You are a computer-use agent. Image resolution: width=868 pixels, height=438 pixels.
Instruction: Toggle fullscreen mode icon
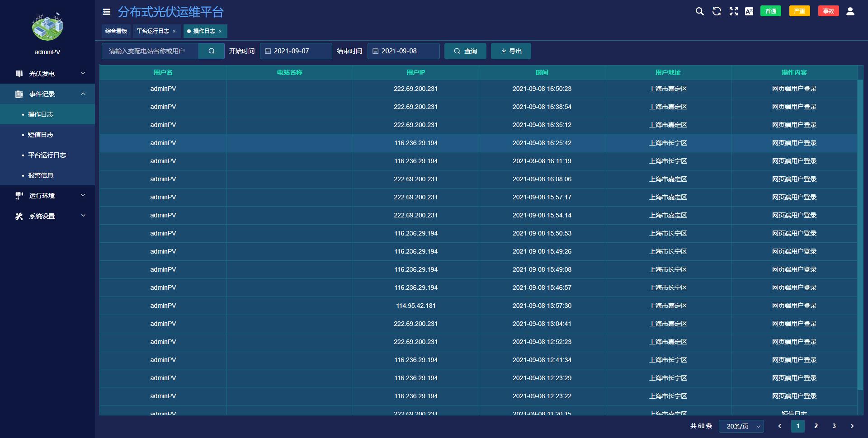[733, 11]
